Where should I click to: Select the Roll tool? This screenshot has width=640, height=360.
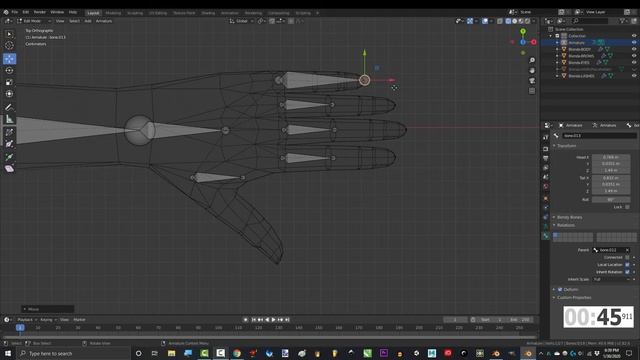point(9,132)
